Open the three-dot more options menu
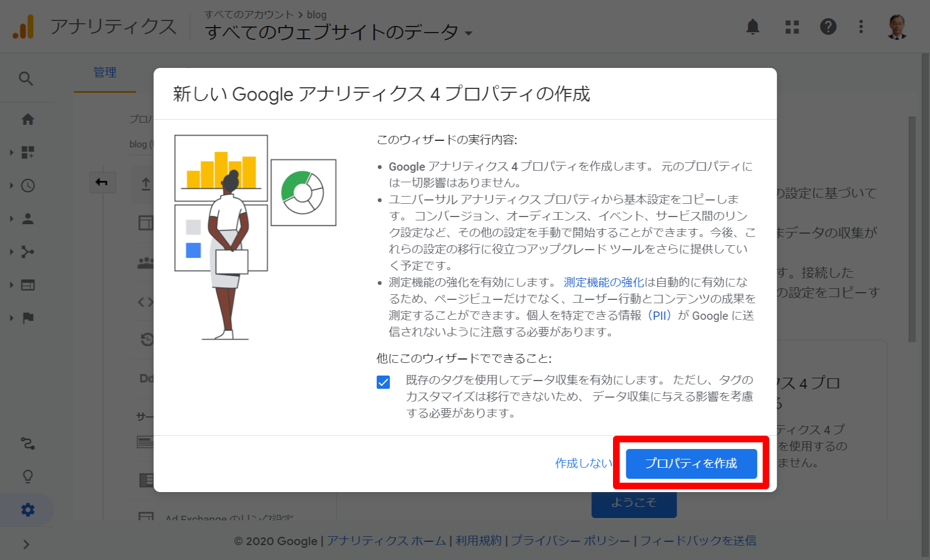 click(861, 27)
